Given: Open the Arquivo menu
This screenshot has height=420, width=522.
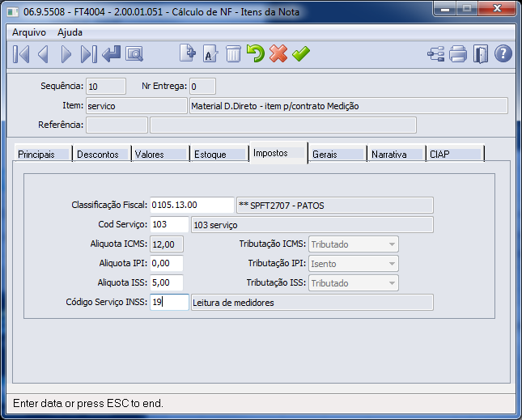Looking at the screenshot, I should pos(29,32).
